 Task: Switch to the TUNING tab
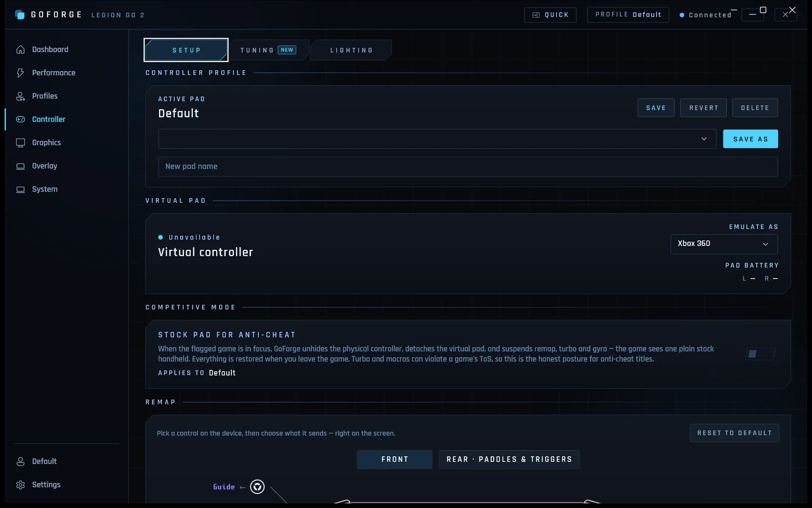pos(268,50)
